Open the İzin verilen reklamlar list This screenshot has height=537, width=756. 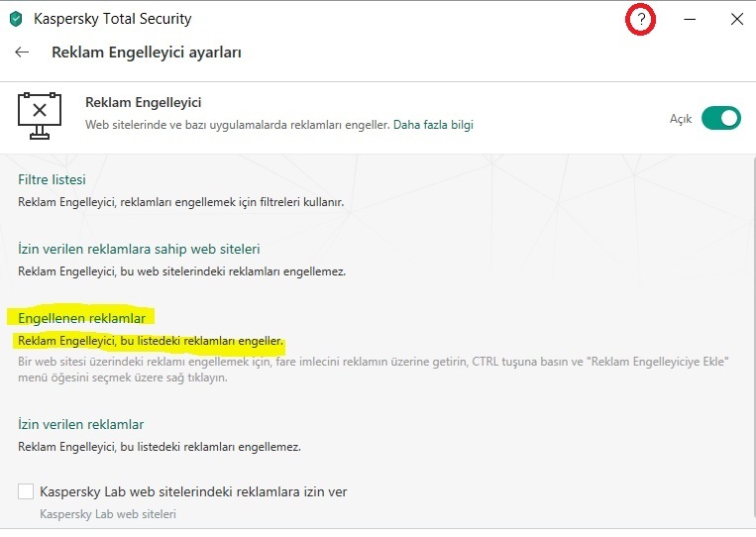pos(81,424)
